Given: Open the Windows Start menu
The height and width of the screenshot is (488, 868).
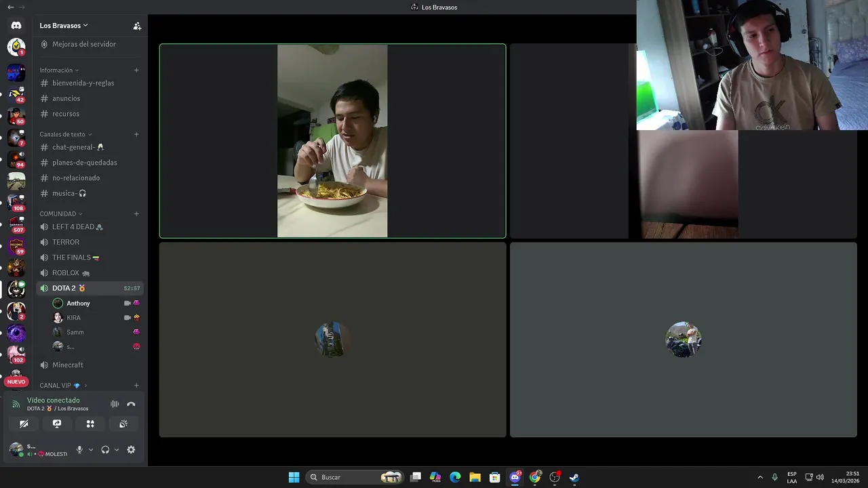Looking at the screenshot, I should (x=294, y=477).
